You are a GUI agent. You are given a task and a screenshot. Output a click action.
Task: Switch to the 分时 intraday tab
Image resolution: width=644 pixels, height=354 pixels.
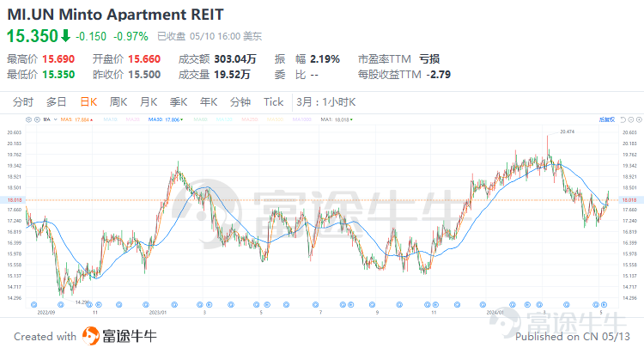click(22, 102)
